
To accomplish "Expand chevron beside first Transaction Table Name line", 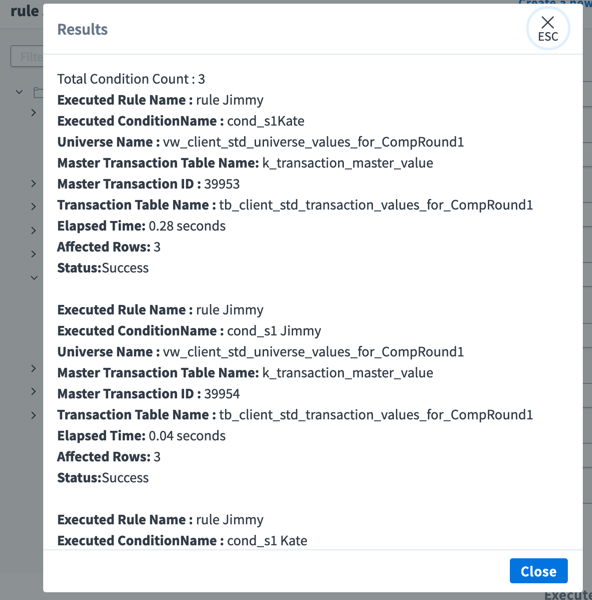I will 34,207.
